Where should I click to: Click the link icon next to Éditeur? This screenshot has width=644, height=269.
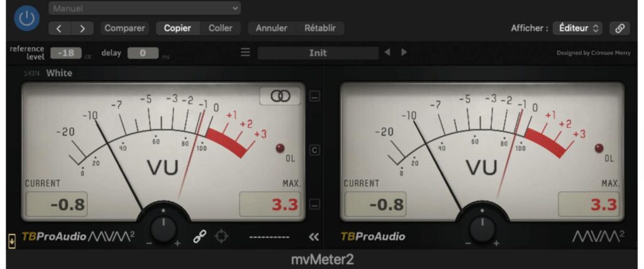[619, 28]
